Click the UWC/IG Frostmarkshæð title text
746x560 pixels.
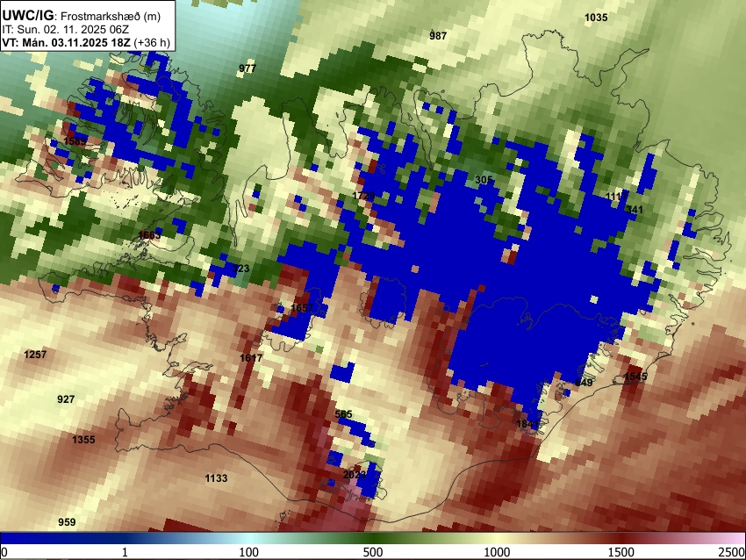[82, 16]
